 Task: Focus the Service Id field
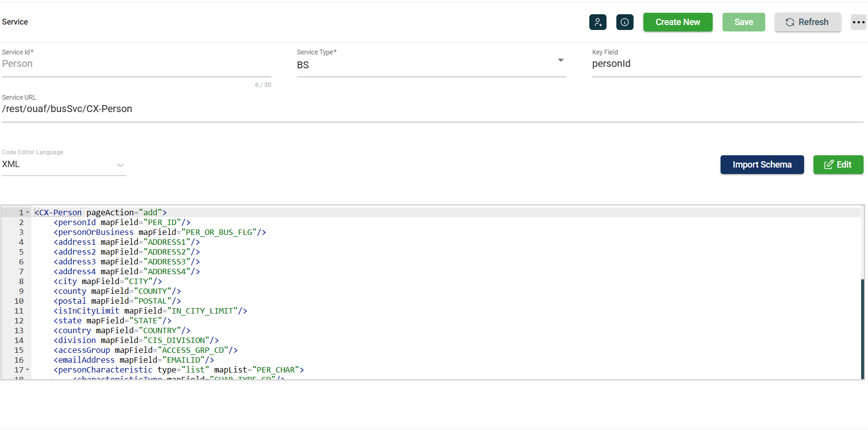[x=136, y=64]
